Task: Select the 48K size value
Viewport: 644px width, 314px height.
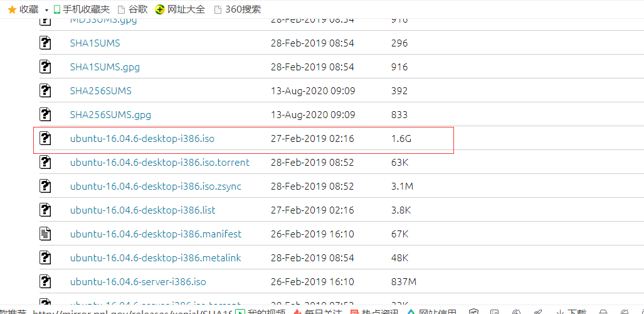Action: (400, 258)
